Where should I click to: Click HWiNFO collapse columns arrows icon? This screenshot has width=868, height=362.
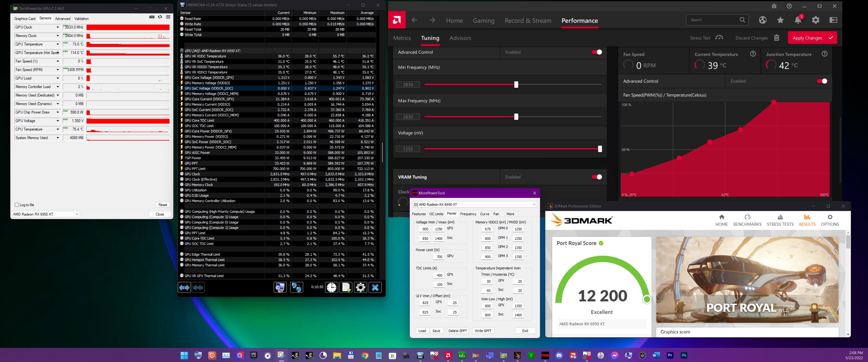click(198, 287)
